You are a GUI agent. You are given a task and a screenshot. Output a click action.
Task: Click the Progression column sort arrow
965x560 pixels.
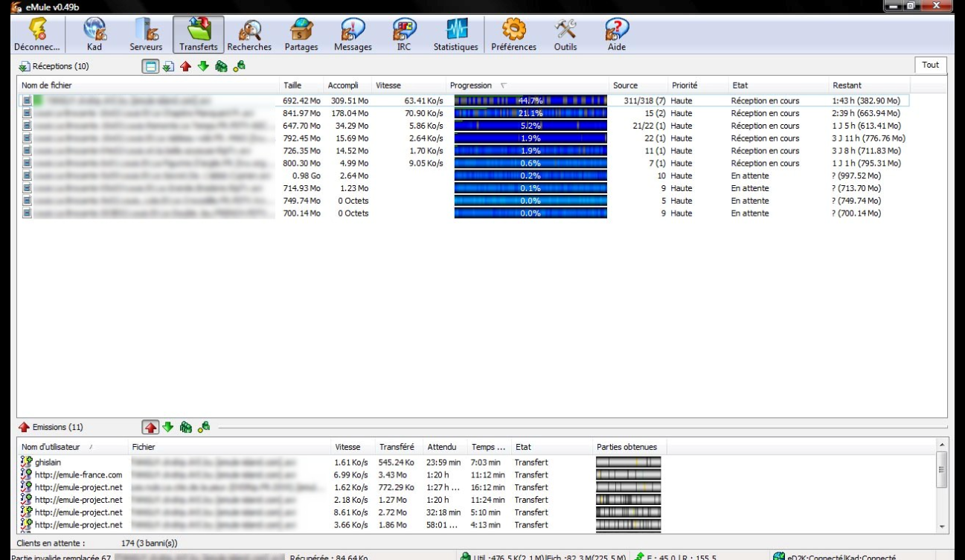pos(504,86)
